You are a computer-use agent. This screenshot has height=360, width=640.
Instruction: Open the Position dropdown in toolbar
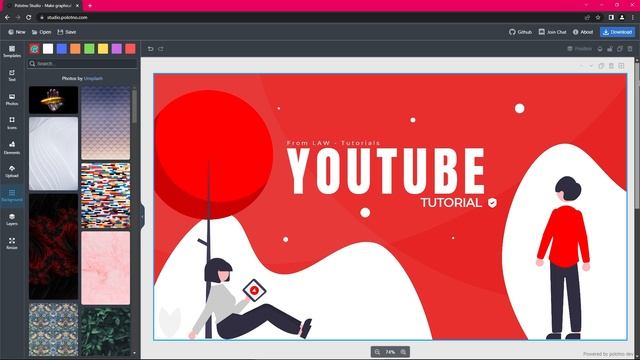580,49
